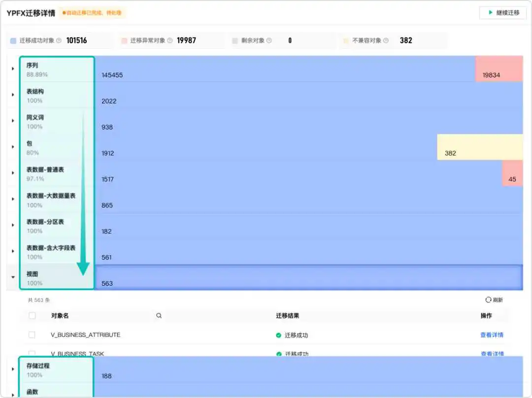Open 查看详情 for V_BUSINESS_ATTRIBUTE
The width and height of the screenshot is (532, 398).
492,335
